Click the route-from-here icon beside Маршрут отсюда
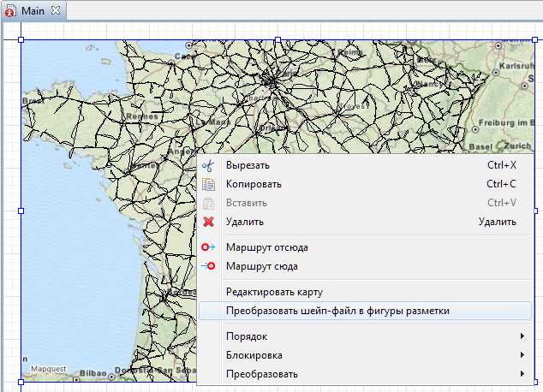The width and height of the screenshot is (543, 392). (x=208, y=247)
